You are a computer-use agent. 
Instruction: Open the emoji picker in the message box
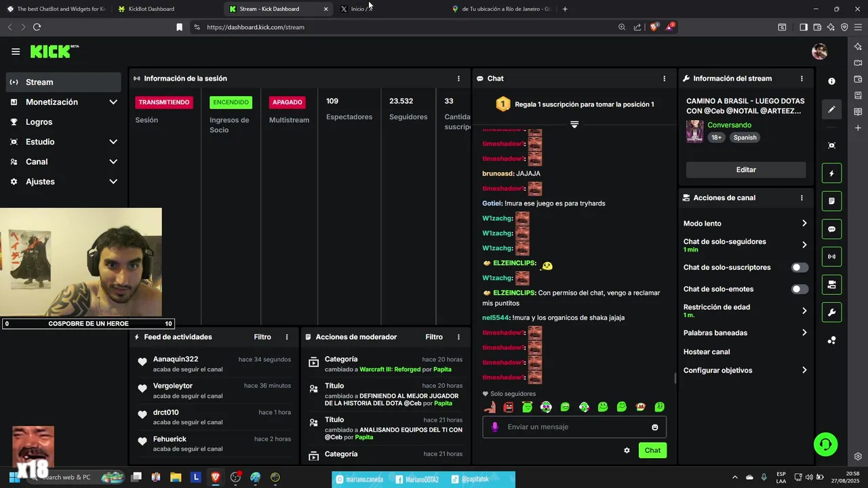[x=654, y=427]
